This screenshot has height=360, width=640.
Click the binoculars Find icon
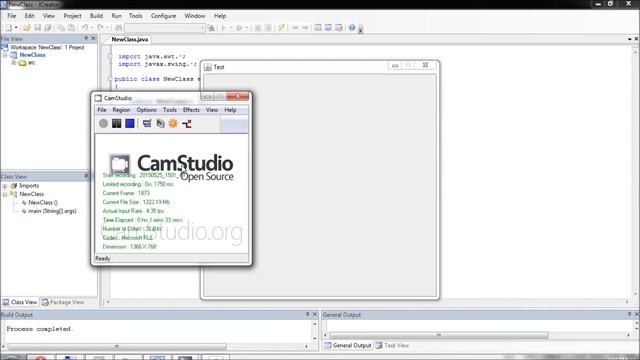pyautogui.click(x=118, y=28)
